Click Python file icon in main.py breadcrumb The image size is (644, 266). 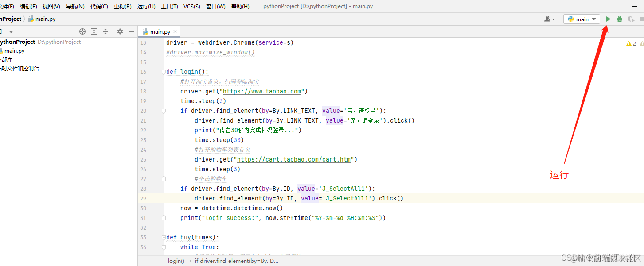(x=31, y=19)
